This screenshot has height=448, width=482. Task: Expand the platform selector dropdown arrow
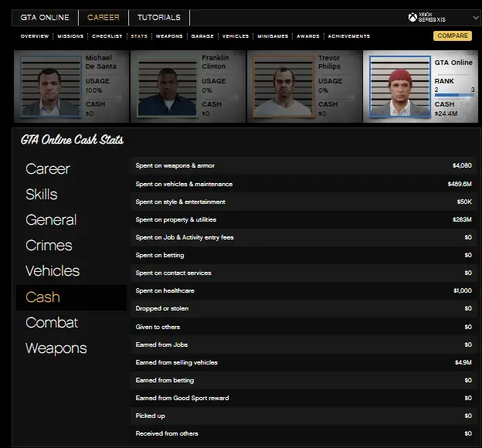(x=476, y=18)
